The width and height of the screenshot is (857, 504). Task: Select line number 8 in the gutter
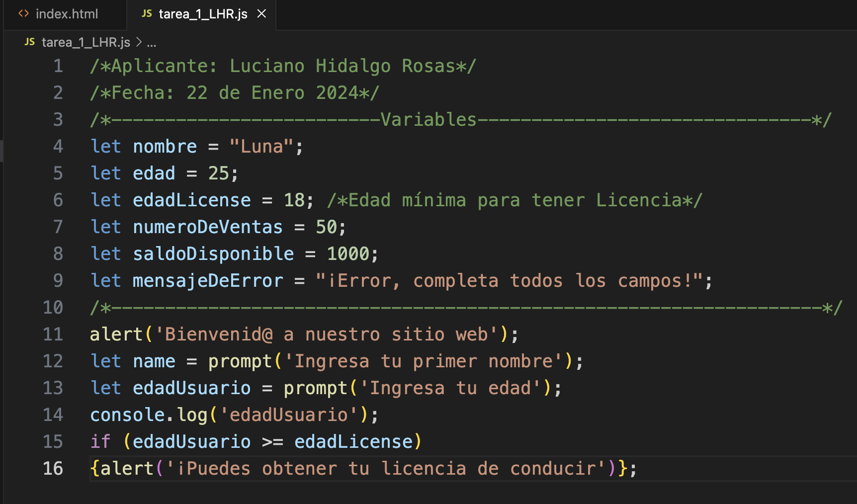(58, 254)
